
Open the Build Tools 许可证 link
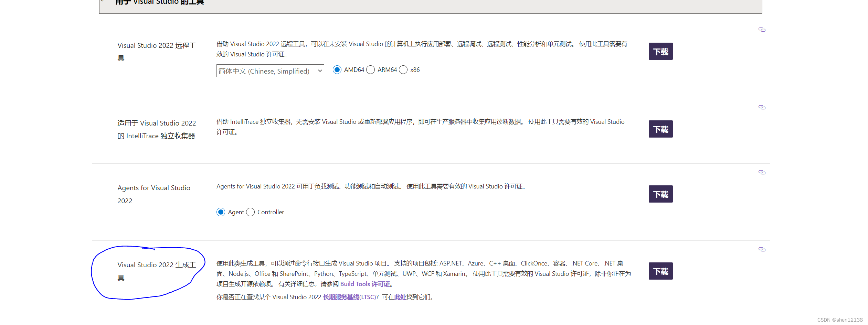(365, 284)
